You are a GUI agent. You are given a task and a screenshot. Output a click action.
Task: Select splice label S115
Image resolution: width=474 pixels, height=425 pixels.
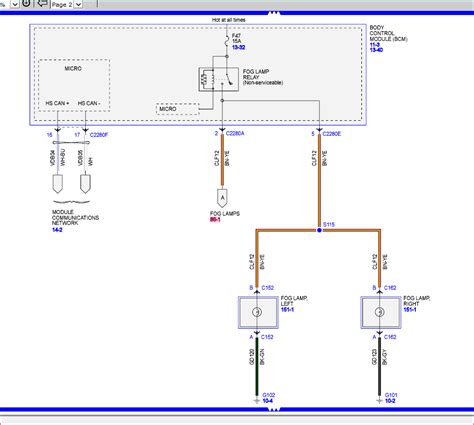[329, 225]
